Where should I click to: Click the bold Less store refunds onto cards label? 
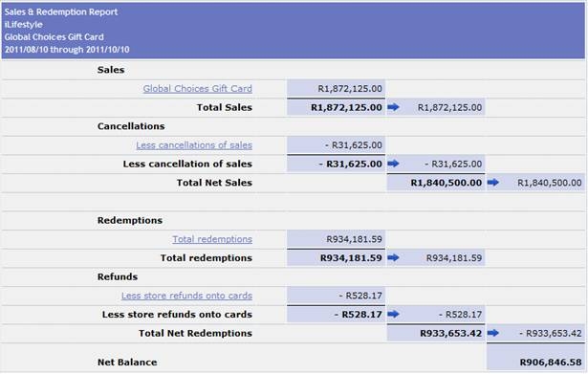click(x=177, y=315)
